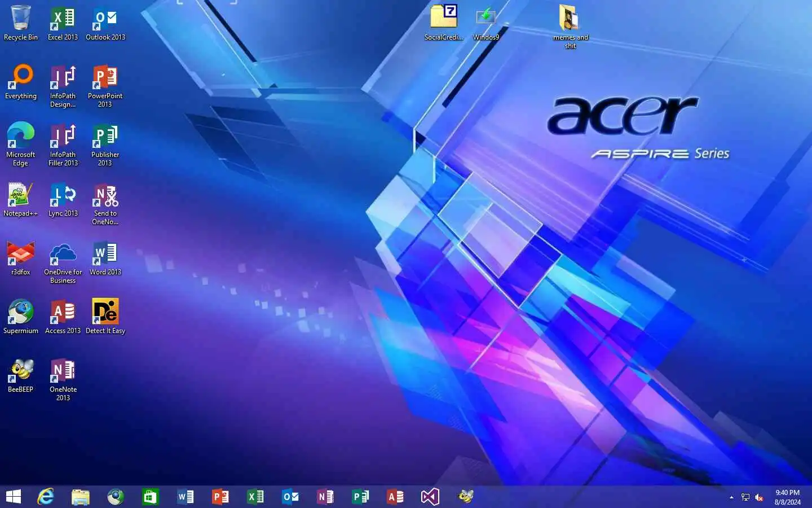Image resolution: width=812 pixels, height=508 pixels.
Task: Open Visual Studio from the taskbar
Action: (x=430, y=497)
